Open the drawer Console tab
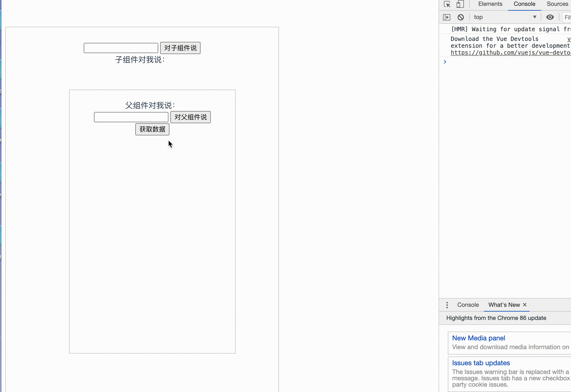 468,305
